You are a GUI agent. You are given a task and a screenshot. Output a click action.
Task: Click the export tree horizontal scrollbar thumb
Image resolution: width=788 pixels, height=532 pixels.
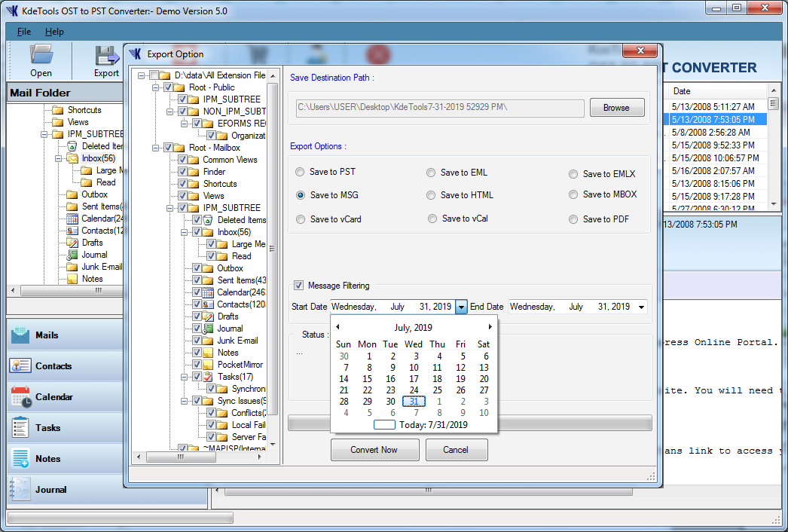tap(180, 457)
